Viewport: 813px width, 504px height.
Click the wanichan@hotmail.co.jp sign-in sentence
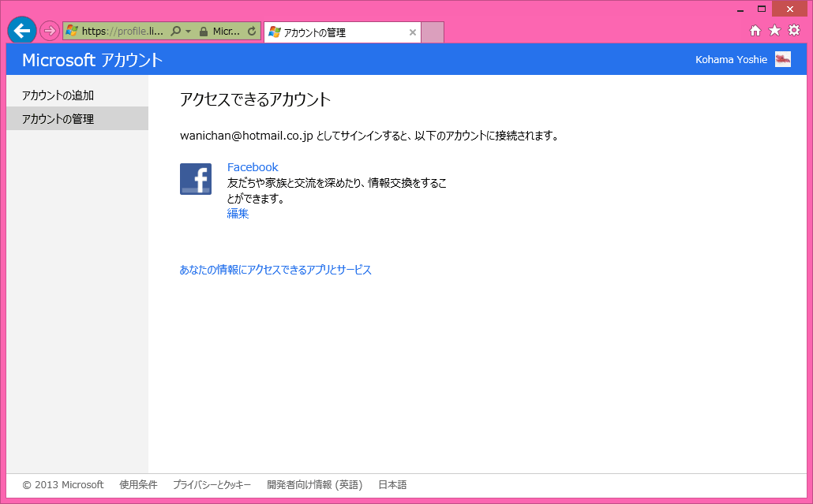pyautogui.click(x=369, y=136)
